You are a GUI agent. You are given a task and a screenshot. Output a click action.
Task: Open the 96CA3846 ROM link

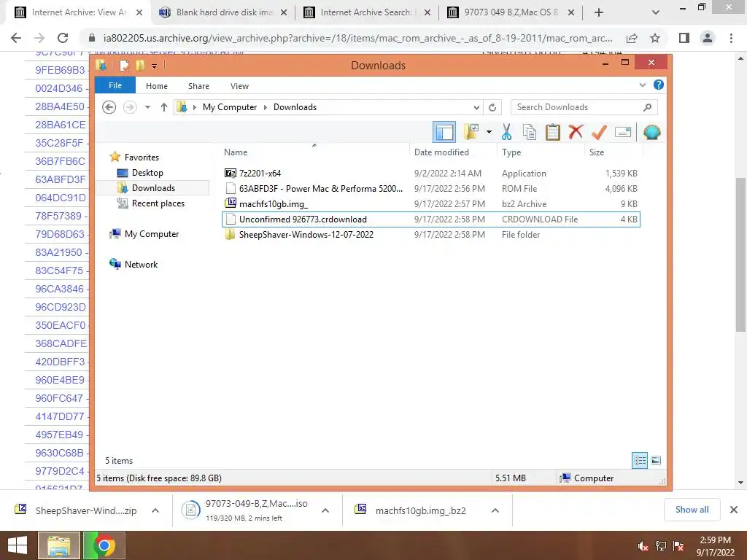click(60, 289)
